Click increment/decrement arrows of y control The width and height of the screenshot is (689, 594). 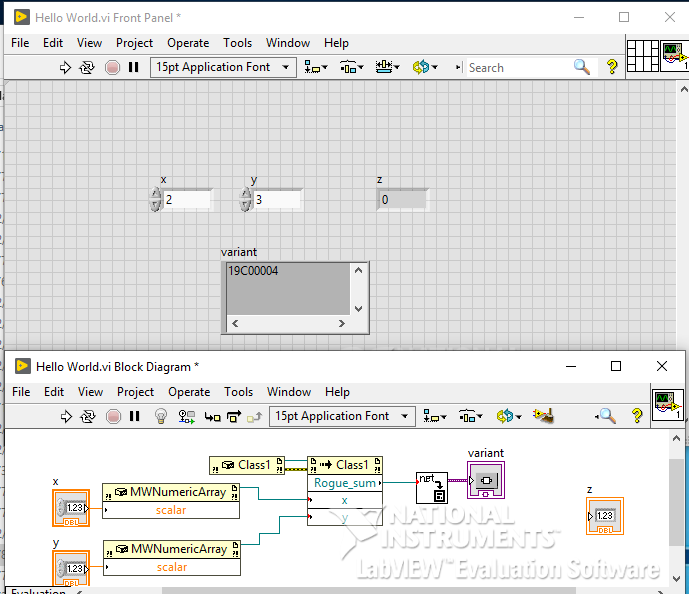[x=245, y=199]
